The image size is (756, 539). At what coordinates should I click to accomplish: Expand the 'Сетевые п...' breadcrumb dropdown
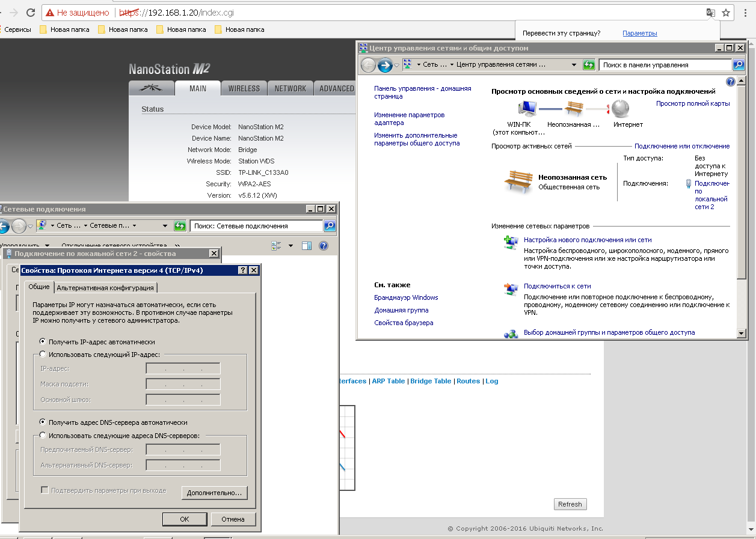[x=134, y=226]
